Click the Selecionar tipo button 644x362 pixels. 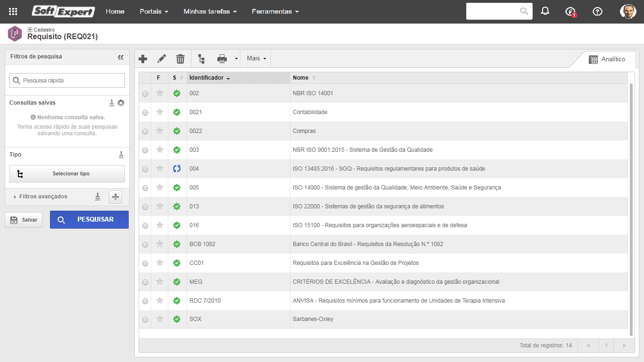67,173
